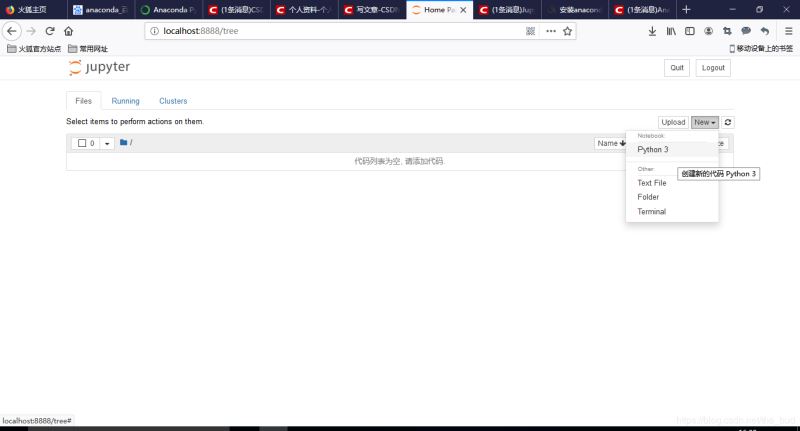Open the 火狐官方站点 bookmark folder

[x=34, y=49]
